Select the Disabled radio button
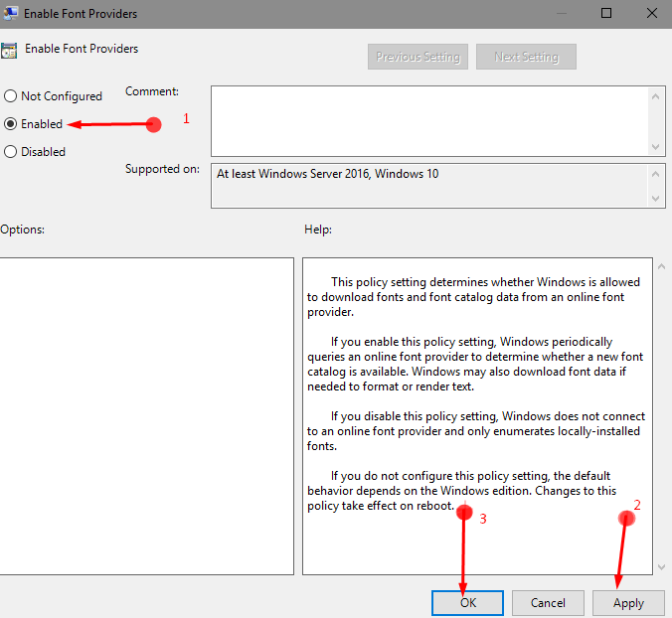The width and height of the screenshot is (672, 618). point(10,152)
